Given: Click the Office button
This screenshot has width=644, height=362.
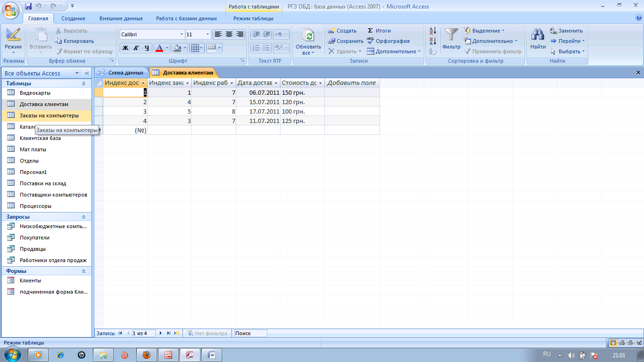Looking at the screenshot, I should (11, 10).
